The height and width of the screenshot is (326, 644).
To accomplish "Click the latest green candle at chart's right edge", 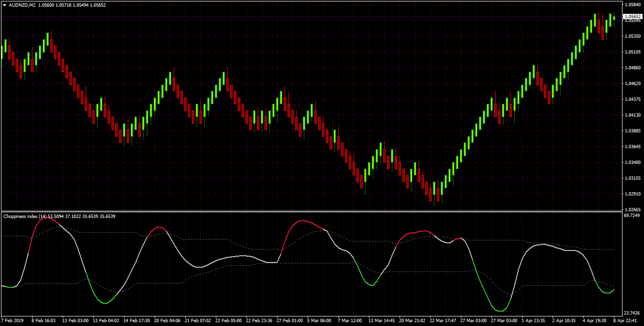I will [614, 18].
